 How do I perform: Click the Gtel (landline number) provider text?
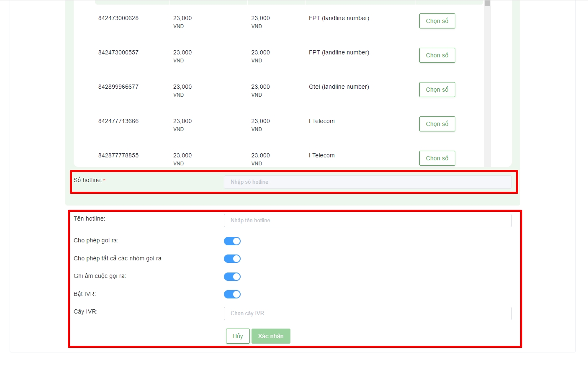339,87
